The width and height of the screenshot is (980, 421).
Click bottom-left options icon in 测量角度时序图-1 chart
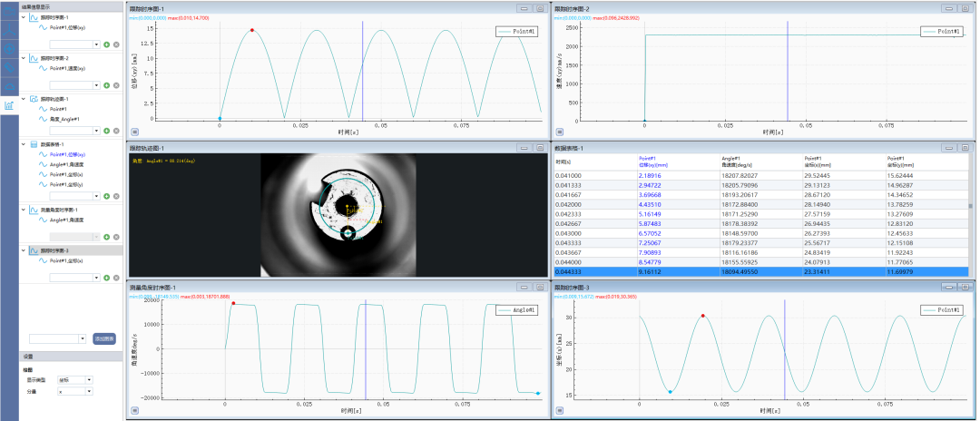[135, 410]
